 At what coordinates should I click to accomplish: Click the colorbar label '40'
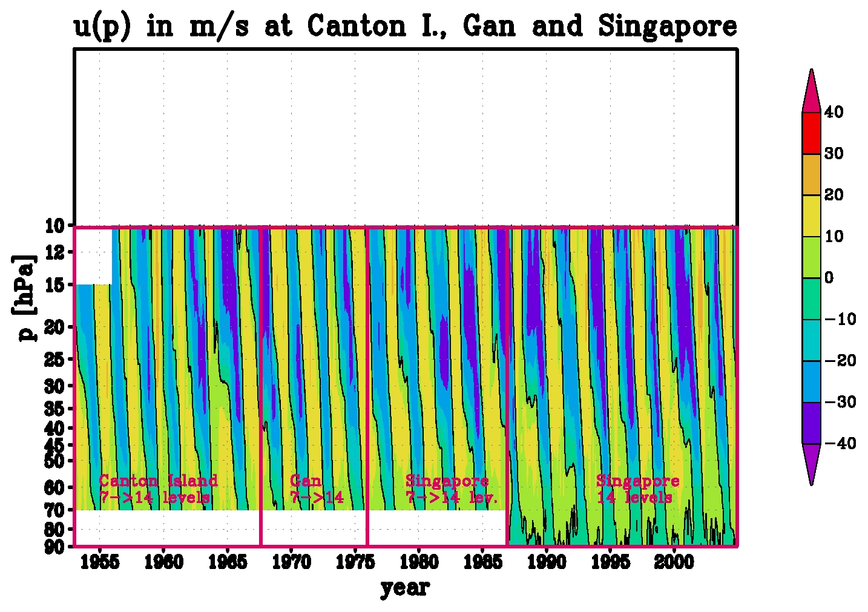[833, 112]
